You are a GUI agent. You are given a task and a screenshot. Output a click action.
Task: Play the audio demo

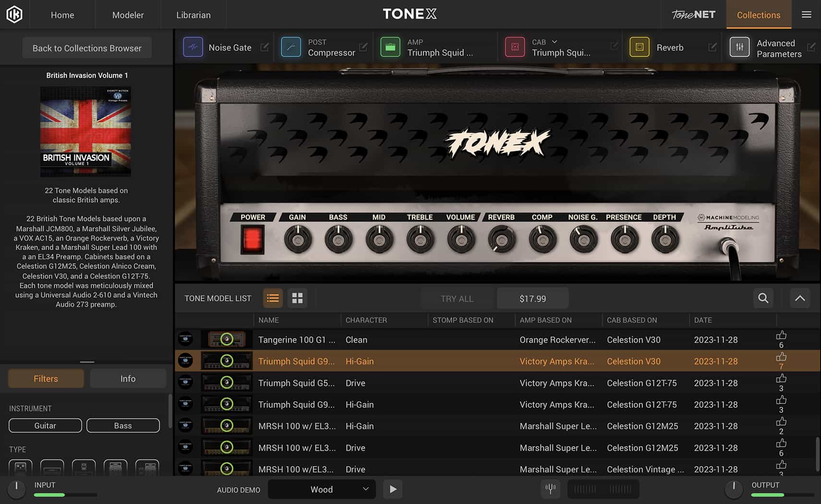393,489
